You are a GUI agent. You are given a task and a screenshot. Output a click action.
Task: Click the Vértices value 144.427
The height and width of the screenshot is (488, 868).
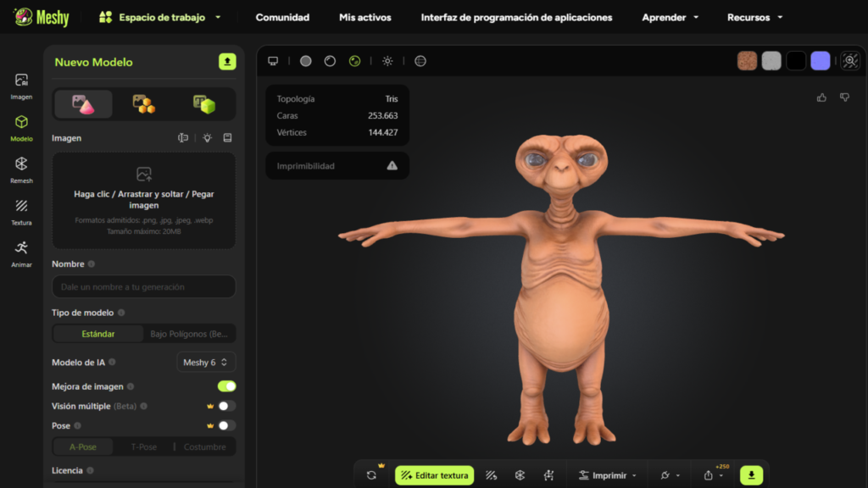382,132
